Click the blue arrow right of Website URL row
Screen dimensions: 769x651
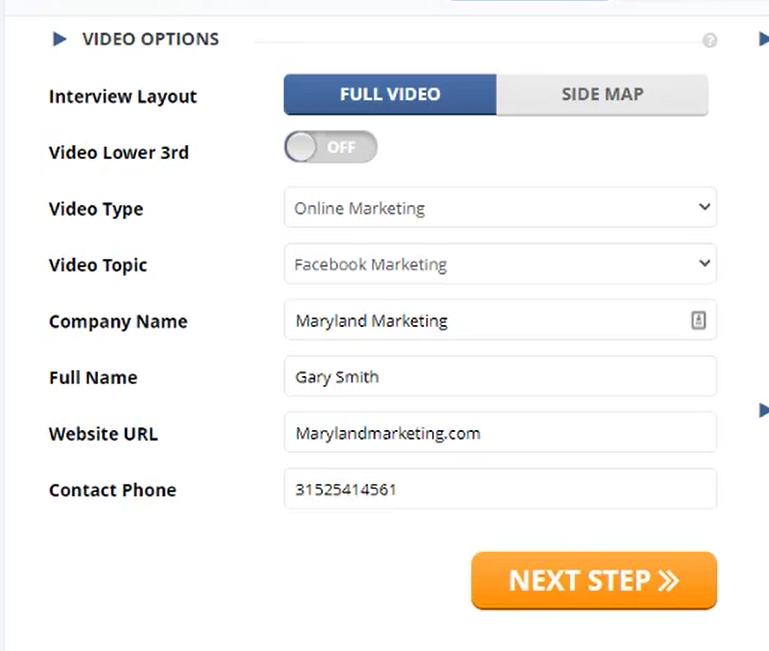(x=763, y=410)
